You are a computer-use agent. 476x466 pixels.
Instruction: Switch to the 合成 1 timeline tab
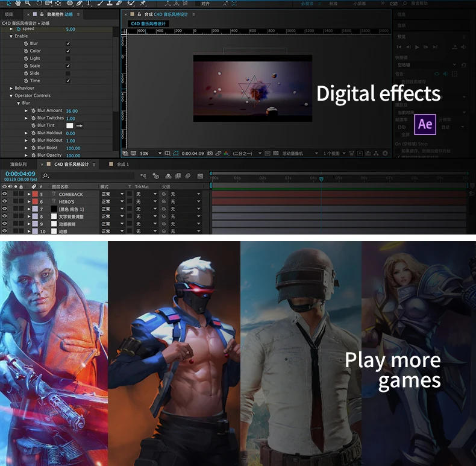click(x=123, y=164)
